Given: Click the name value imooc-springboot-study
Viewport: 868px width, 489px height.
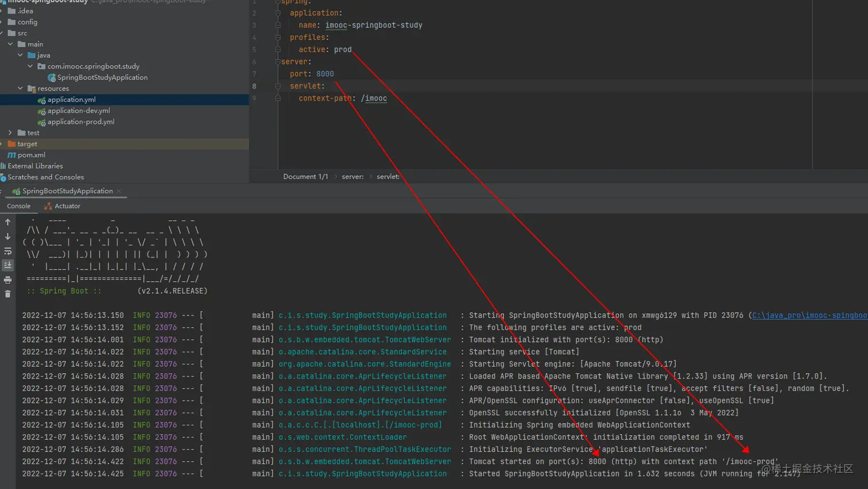Looking at the screenshot, I should click(x=374, y=25).
